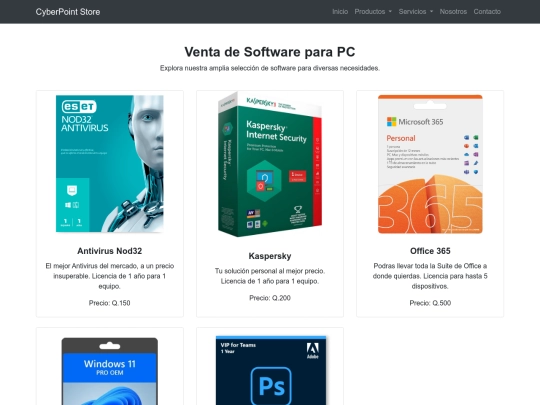Viewport: 540px width, 405px height.
Task: Open the Productos dropdown menu
Action: [373, 12]
